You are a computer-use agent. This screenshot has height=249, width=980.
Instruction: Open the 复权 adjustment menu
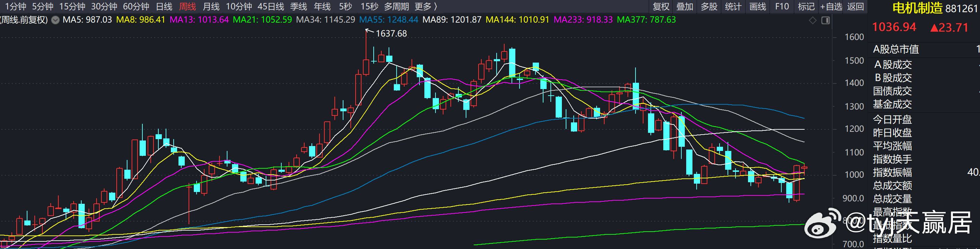pos(661,7)
